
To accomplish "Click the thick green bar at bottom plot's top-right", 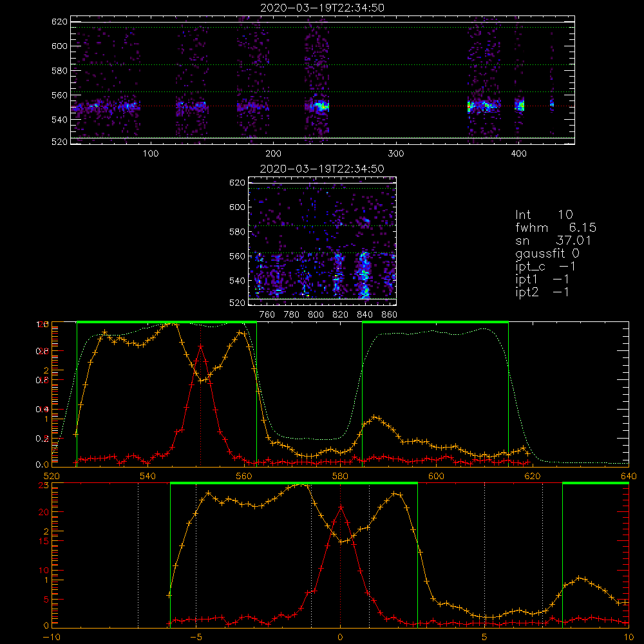I will click(x=596, y=484).
